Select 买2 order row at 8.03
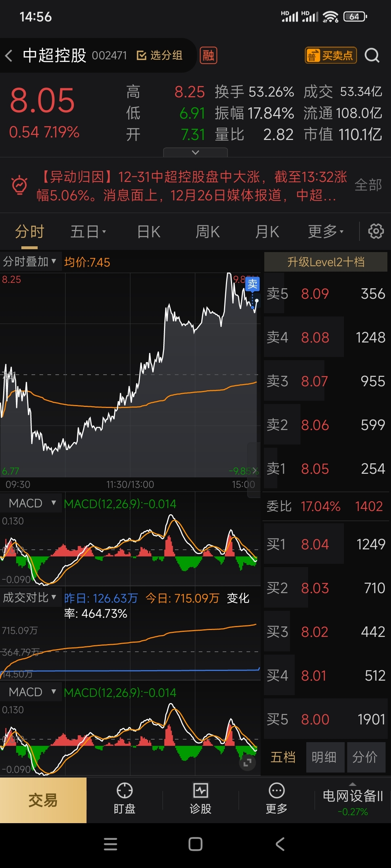The width and height of the screenshot is (391, 868). 326,588
